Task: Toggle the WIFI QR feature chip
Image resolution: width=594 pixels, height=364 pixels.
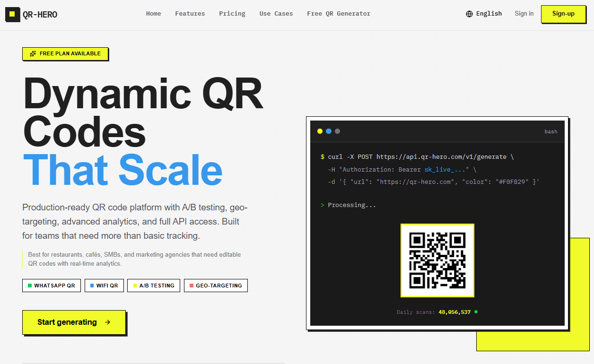Action: click(x=104, y=286)
